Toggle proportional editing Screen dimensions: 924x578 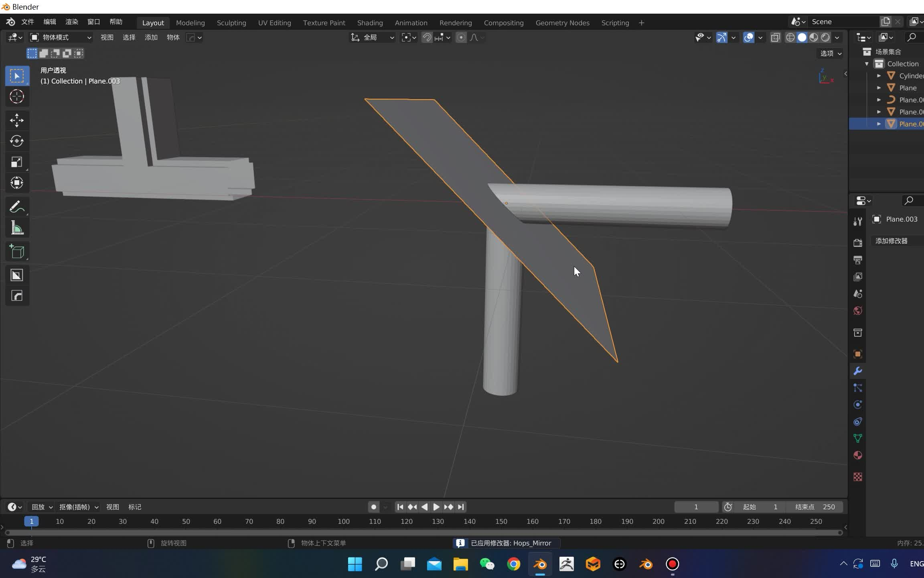point(461,37)
